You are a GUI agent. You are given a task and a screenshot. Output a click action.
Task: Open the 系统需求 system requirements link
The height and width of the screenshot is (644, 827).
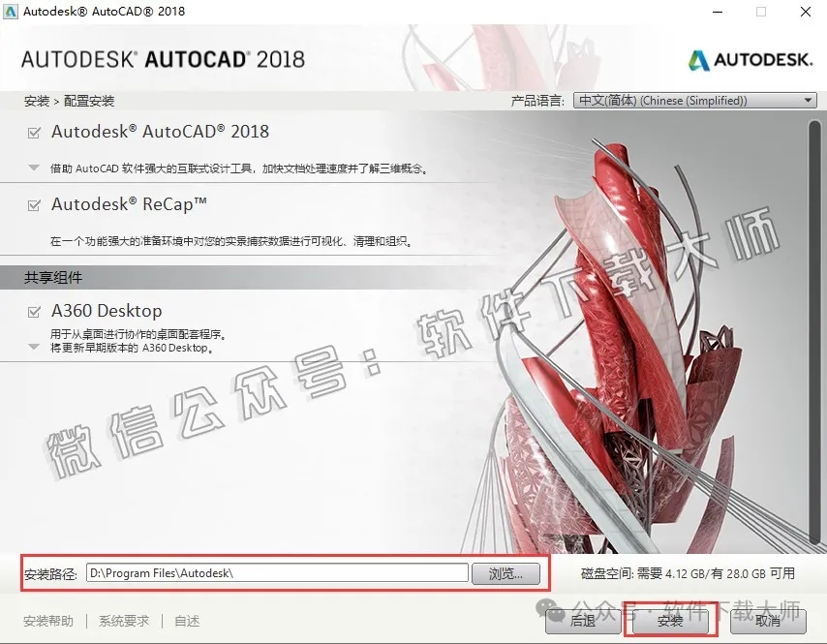[x=121, y=622]
